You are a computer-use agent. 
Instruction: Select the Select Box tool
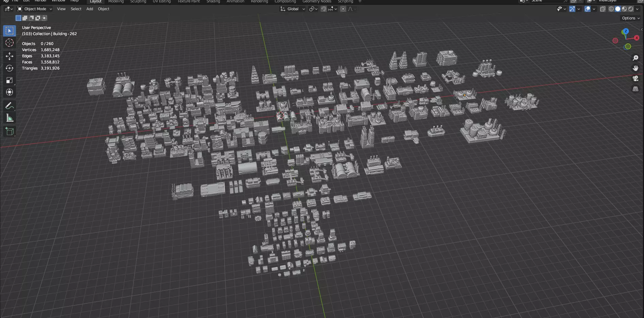coord(10,31)
